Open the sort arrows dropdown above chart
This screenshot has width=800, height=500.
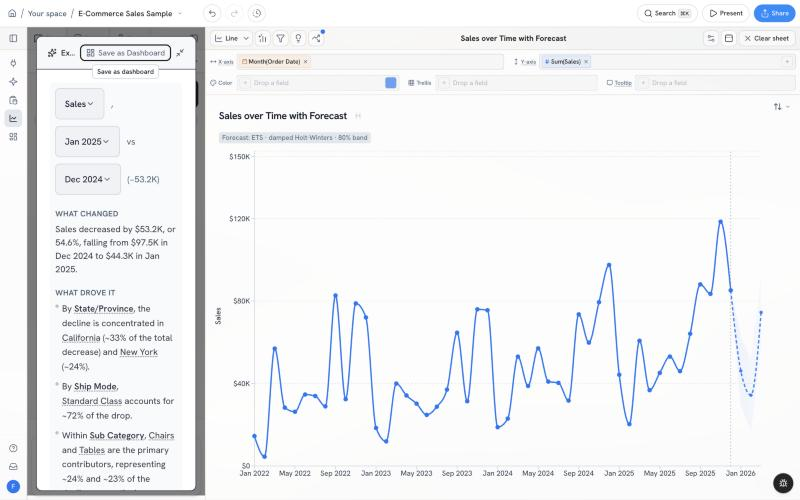[x=781, y=107]
